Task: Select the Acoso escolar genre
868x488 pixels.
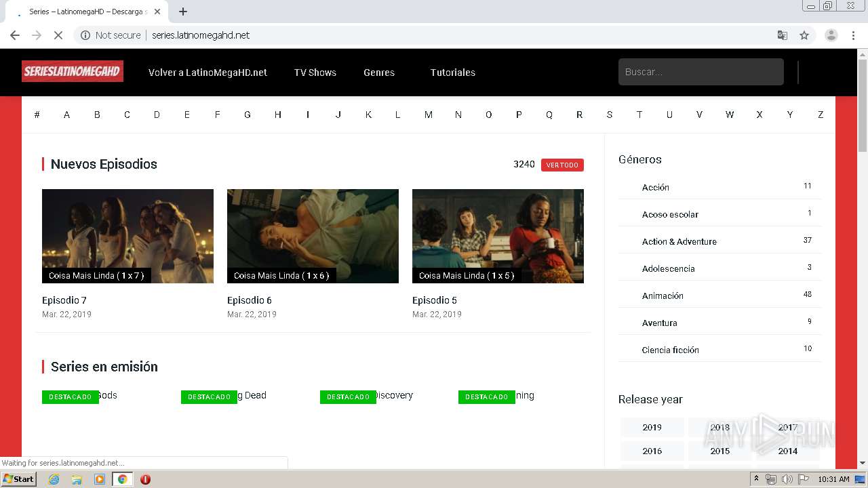Action: point(670,214)
